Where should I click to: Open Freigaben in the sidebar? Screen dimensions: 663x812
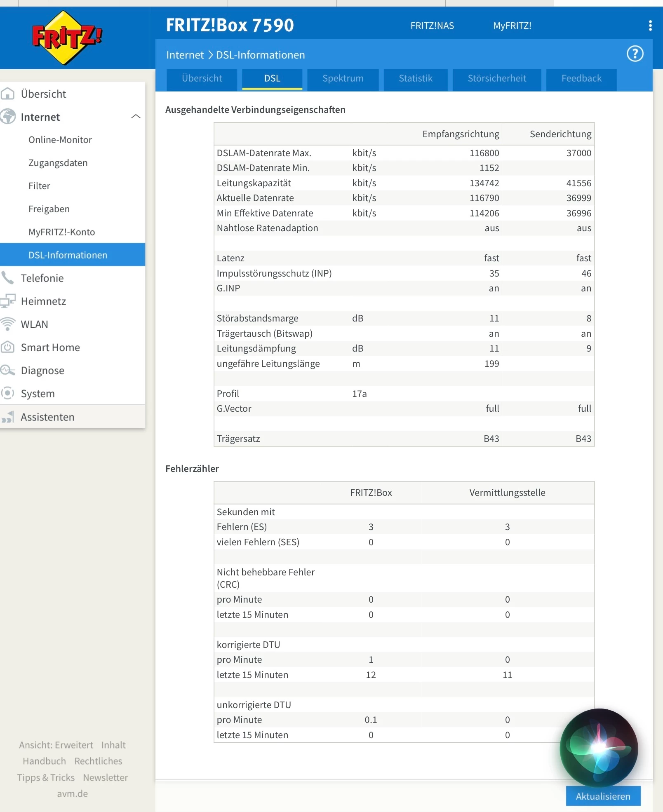pos(49,209)
